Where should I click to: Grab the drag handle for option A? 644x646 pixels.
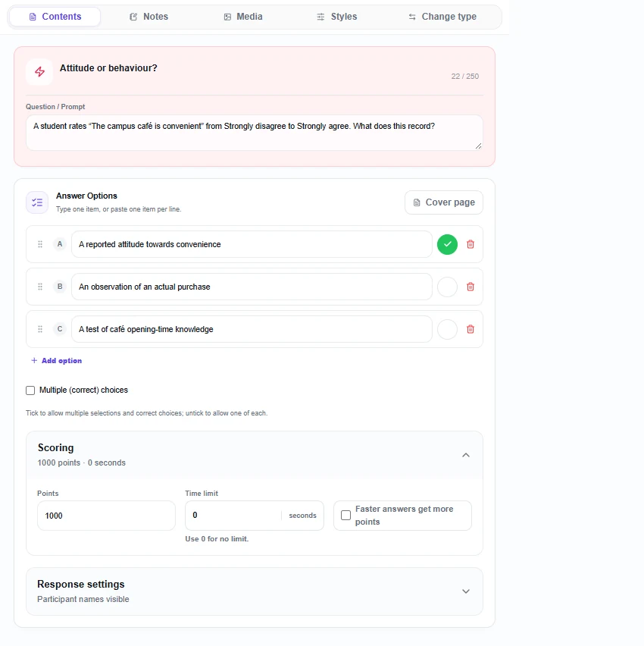pyautogui.click(x=40, y=244)
